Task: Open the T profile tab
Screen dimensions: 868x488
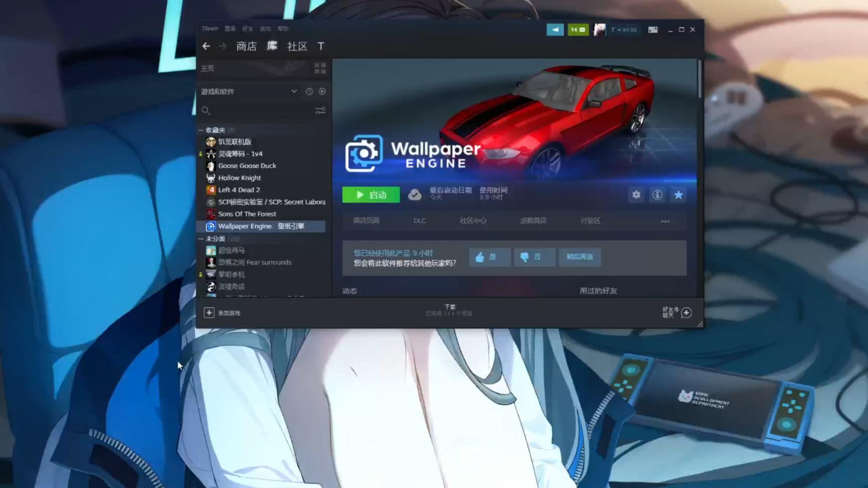Action: coord(321,46)
